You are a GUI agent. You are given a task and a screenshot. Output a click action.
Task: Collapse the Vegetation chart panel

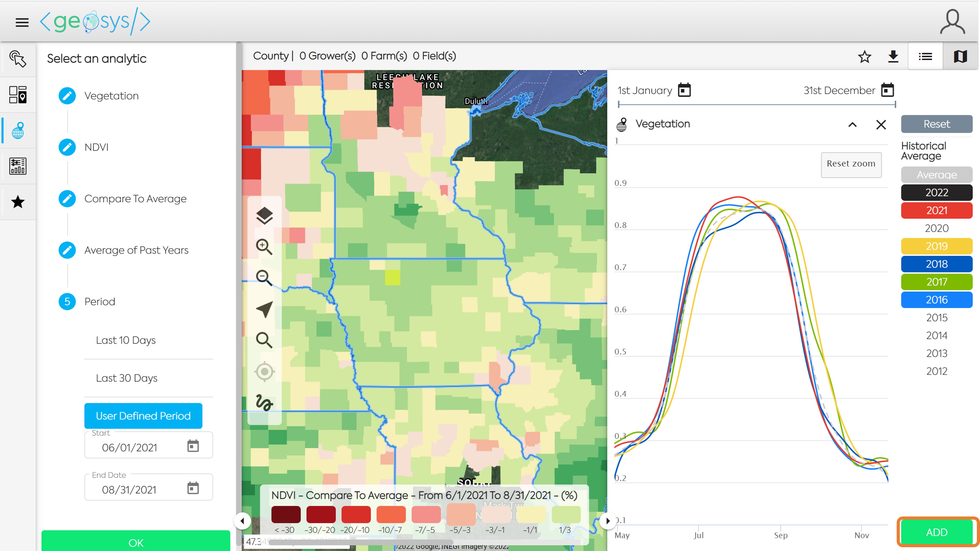click(x=852, y=124)
